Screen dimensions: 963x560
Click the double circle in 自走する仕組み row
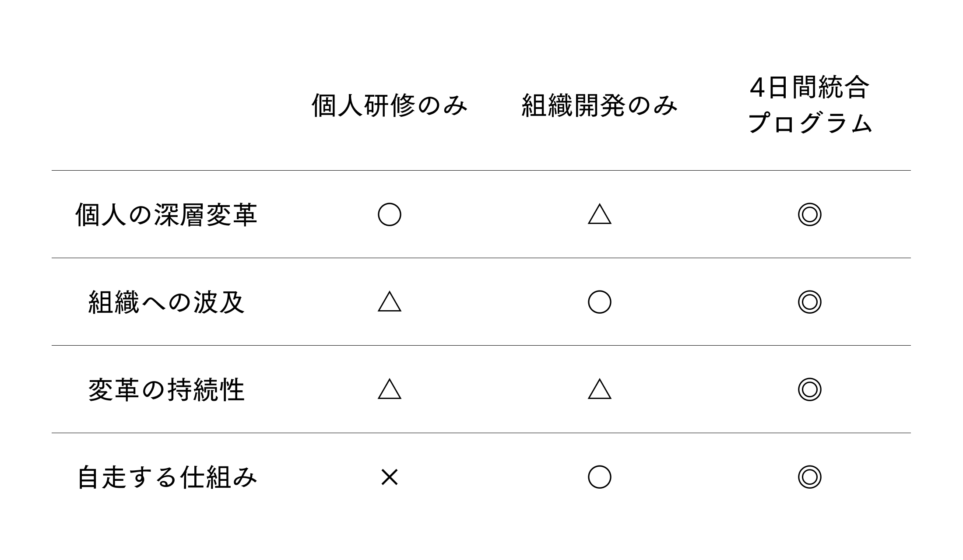809,477
